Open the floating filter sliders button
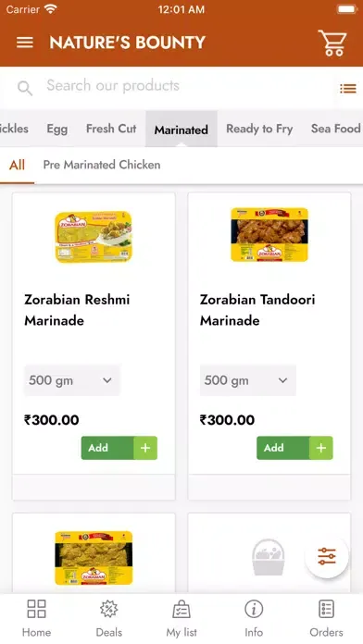363x644 pixels. [x=327, y=556]
